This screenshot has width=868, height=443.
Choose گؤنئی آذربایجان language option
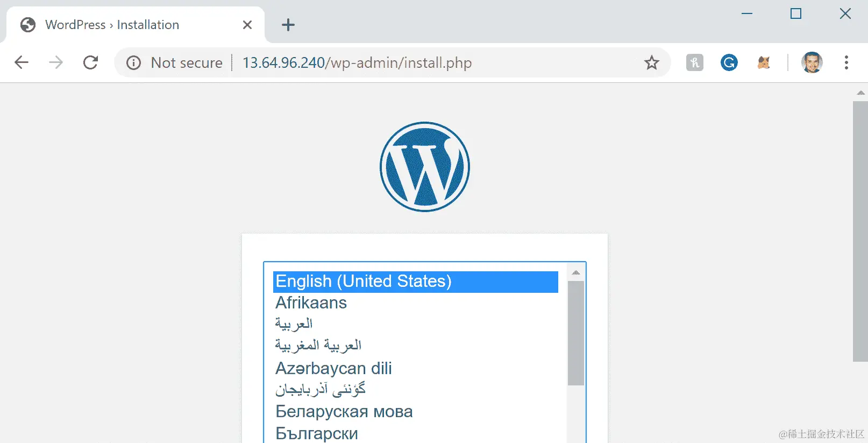click(416, 389)
